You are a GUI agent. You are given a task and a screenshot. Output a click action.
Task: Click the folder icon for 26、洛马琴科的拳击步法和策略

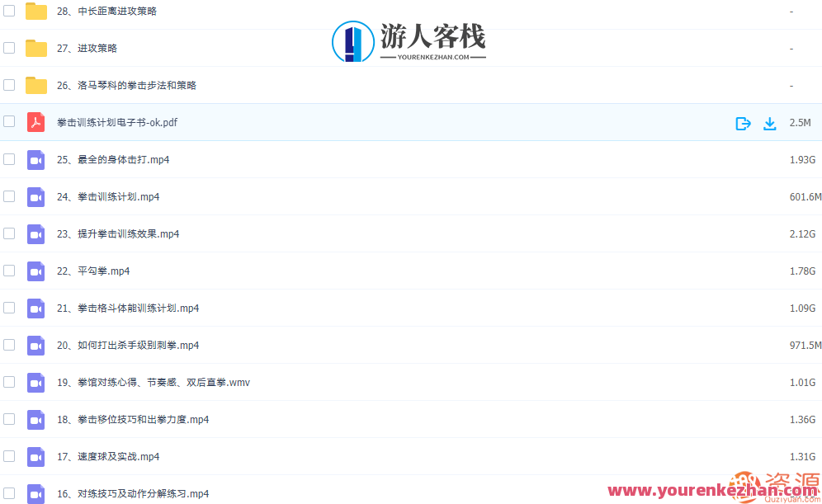tap(35, 85)
